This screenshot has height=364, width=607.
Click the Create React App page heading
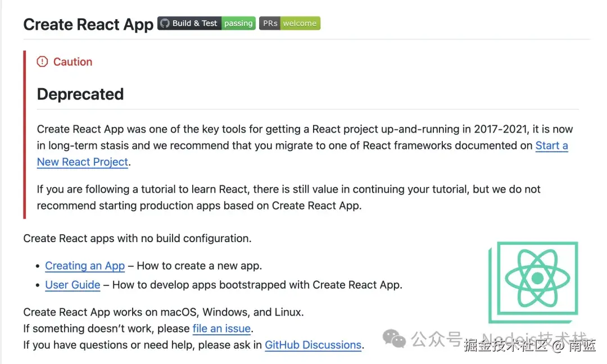click(88, 25)
